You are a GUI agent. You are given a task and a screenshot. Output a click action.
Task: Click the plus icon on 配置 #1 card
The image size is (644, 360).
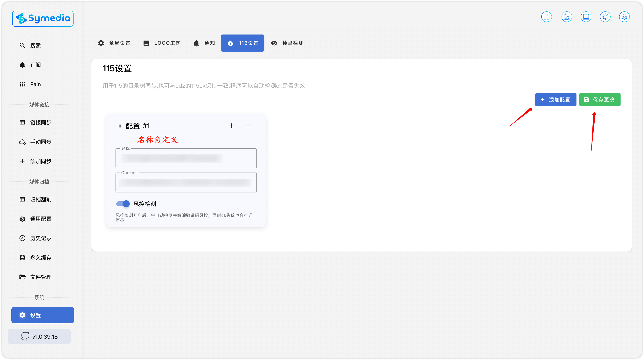[x=231, y=126]
